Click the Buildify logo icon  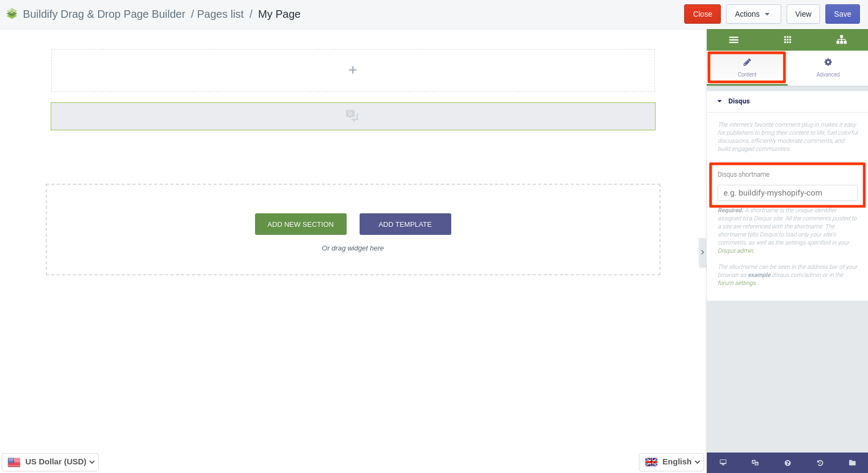12,13
